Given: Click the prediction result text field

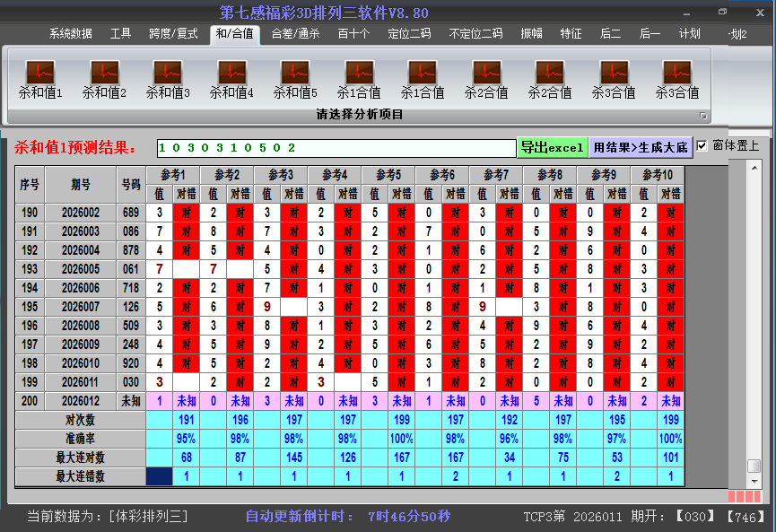Looking at the screenshot, I should coord(336,148).
